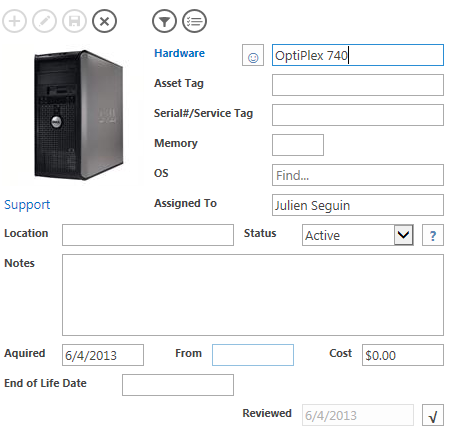Follow the Hardware label link
This screenshot has height=437, width=454.
pyautogui.click(x=179, y=53)
